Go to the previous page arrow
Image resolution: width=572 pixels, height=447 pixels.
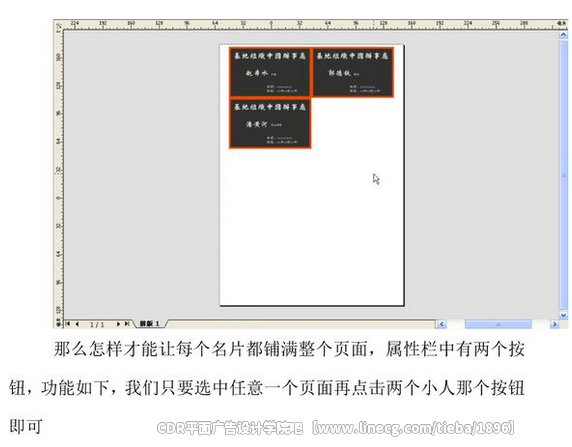77,324
